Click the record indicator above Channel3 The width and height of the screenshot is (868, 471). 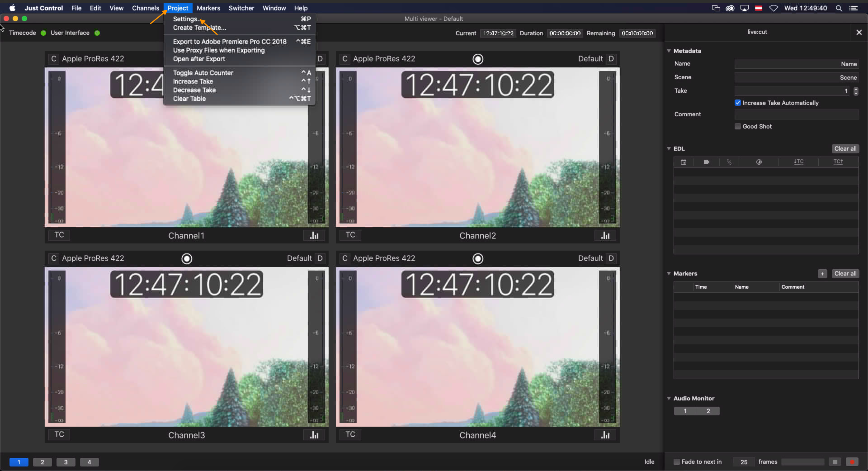[187, 259]
